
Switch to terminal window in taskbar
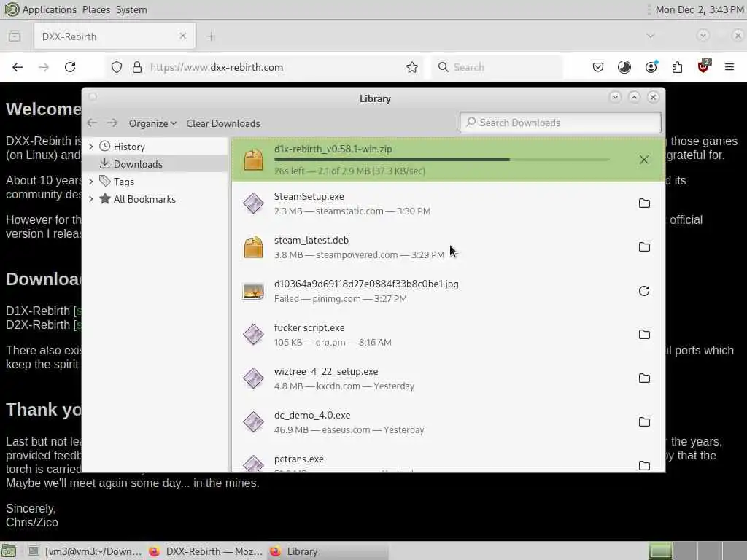tap(85, 551)
